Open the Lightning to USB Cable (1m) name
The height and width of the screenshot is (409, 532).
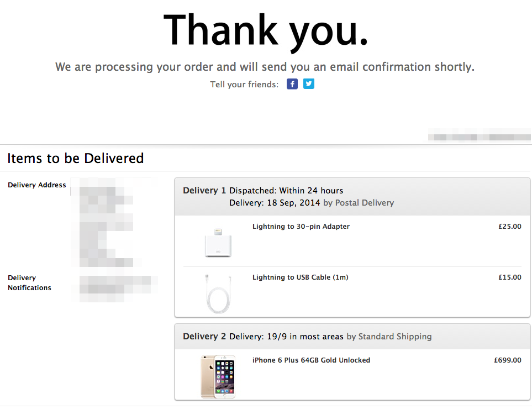coord(301,277)
